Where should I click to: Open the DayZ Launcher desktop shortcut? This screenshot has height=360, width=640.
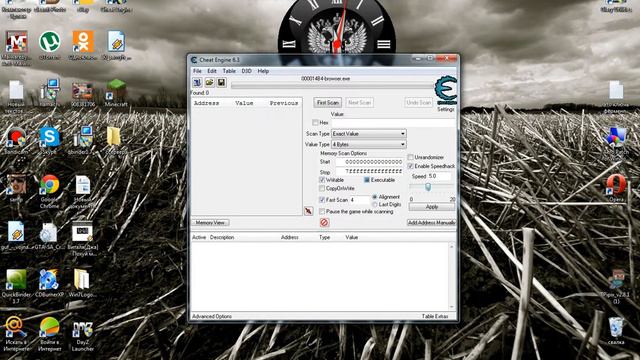point(82,336)
